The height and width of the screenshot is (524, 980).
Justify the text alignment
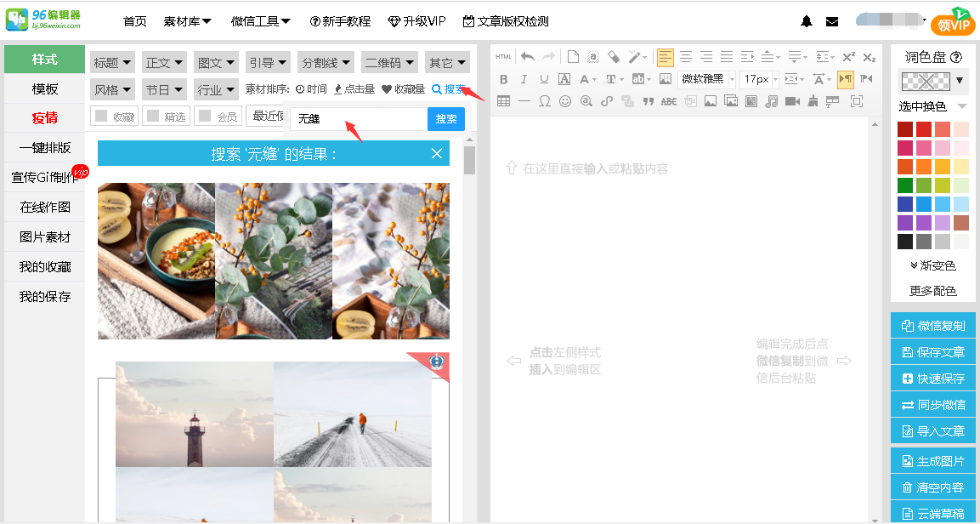coord(726,57)
